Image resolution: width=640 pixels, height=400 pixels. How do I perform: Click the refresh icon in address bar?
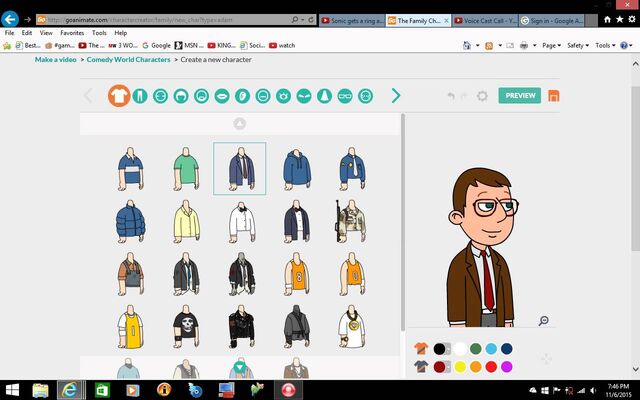(311, 20)
